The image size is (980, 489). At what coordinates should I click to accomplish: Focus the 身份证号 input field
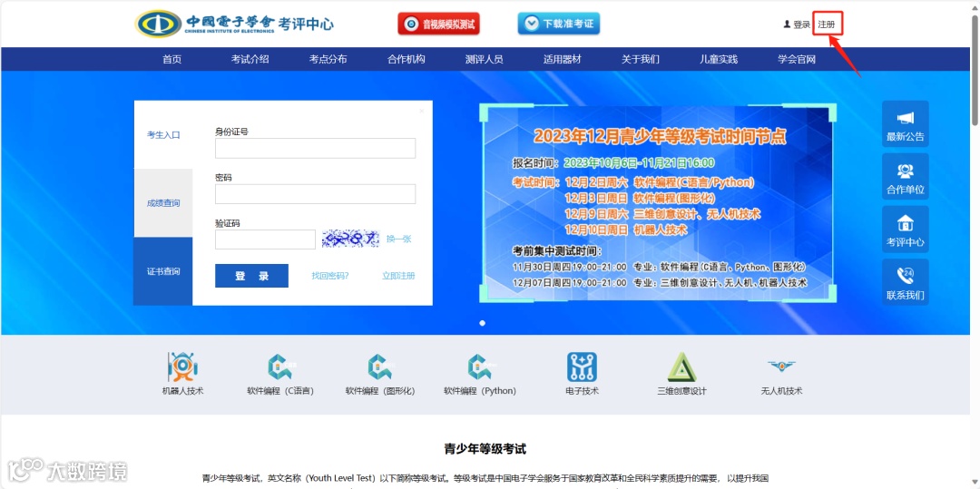[315, 148]
